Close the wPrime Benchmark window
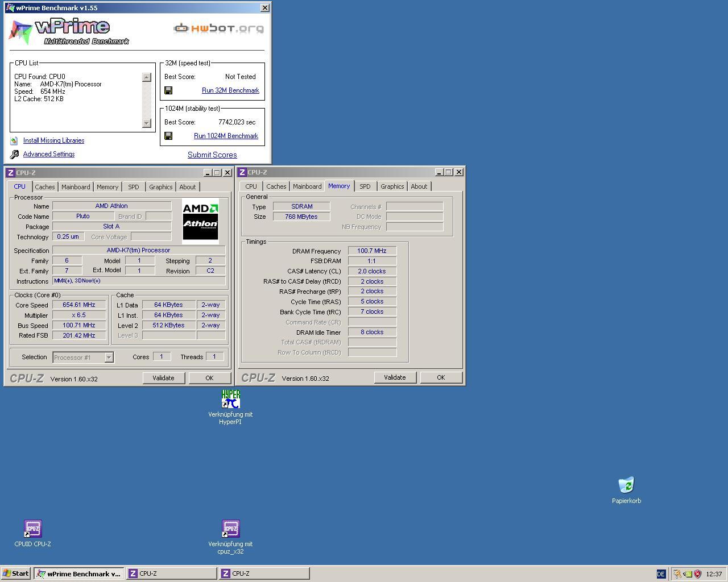728x582 pixels. click(265, 8)
